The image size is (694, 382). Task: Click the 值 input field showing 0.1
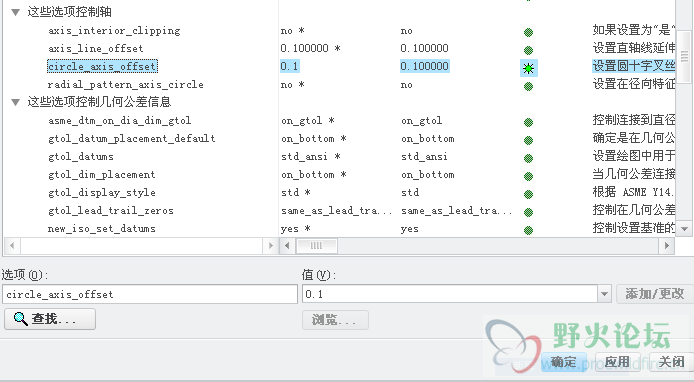tap(450, 294)
